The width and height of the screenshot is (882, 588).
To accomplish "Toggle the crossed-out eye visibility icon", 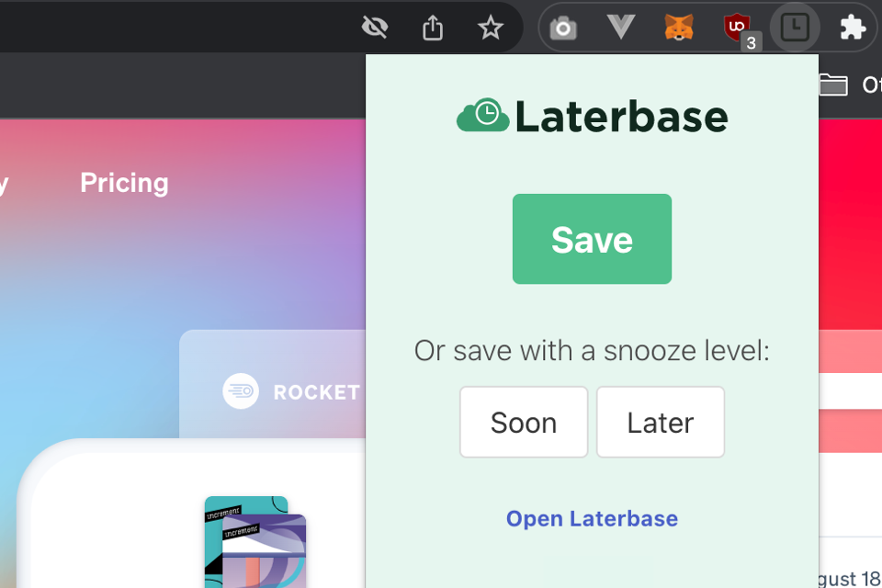I will tap(375, 28).
